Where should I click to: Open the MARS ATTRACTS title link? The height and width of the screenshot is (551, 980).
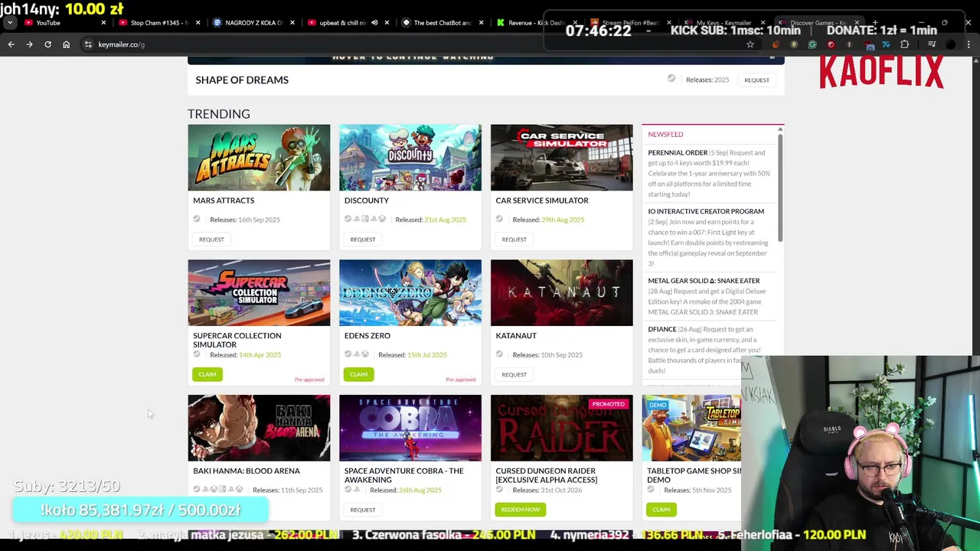224,201
